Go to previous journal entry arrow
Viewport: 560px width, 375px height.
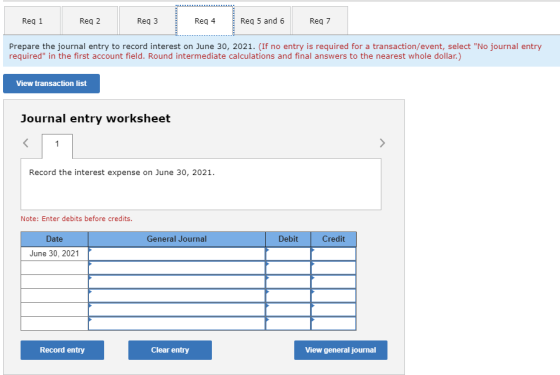(x=26, y=143)
